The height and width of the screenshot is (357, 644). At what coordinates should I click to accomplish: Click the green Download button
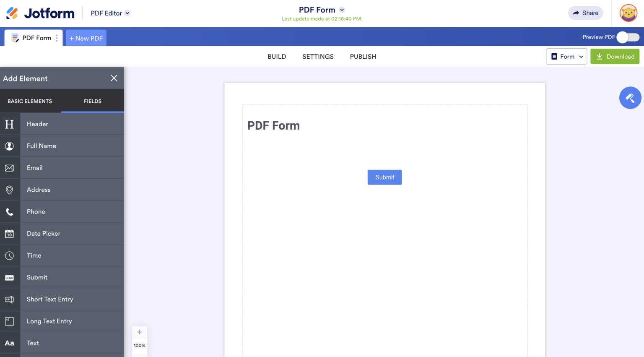click(x=615, y=56)
